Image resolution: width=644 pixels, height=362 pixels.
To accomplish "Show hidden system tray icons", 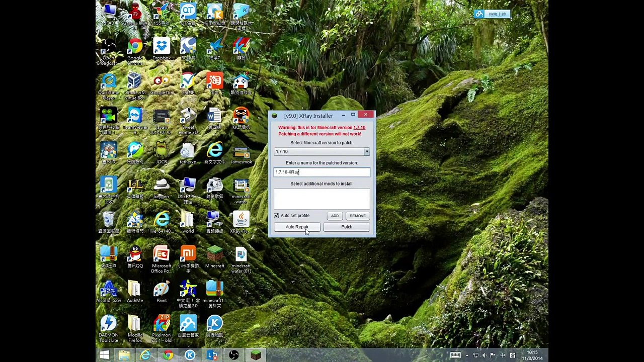I will tap(467, 355).
